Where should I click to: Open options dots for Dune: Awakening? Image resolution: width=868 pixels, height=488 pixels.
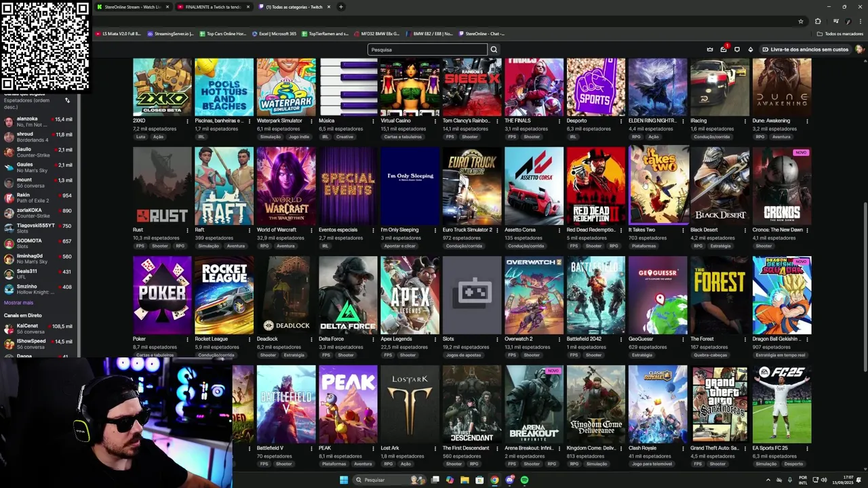point(807,121)
